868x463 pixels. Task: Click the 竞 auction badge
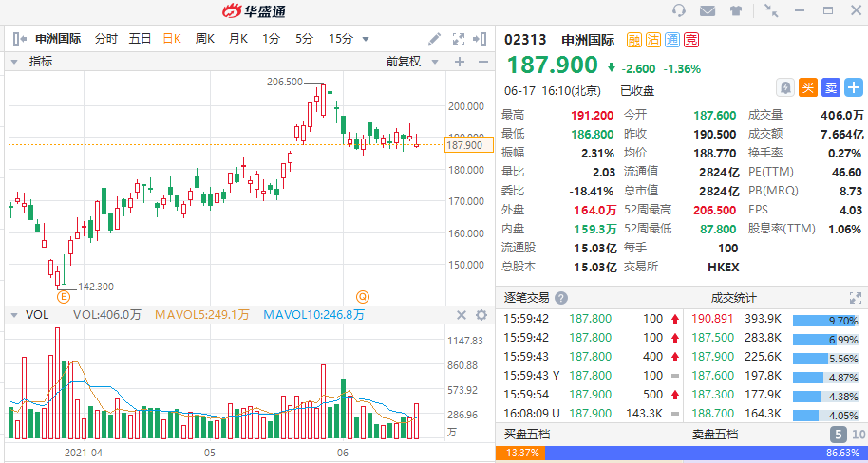pyautogui.click(x=690, y=40)
